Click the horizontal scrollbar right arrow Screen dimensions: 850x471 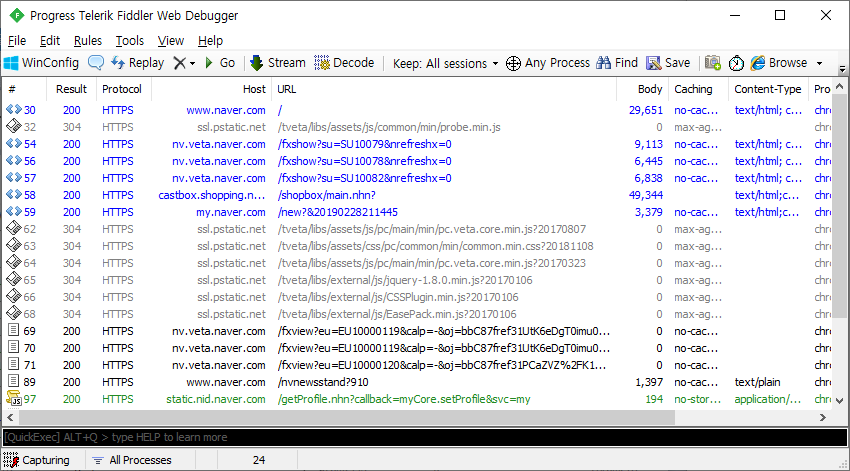point(822,417)
